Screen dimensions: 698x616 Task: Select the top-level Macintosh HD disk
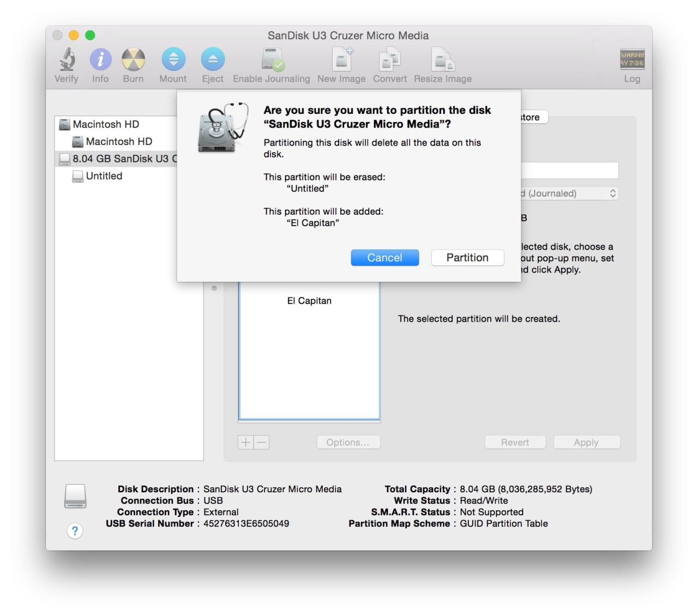(x=106, y=124)
